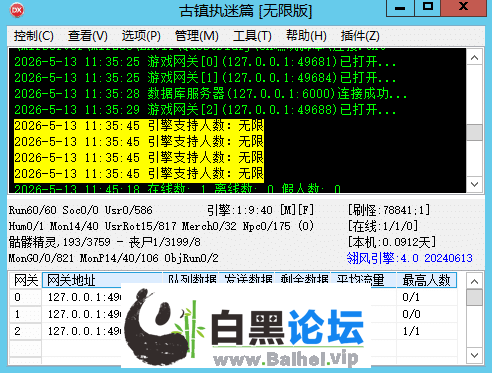Open the 查看(V) menu
The height and width of the screenshot is (373, 492).
coord(88,36)
